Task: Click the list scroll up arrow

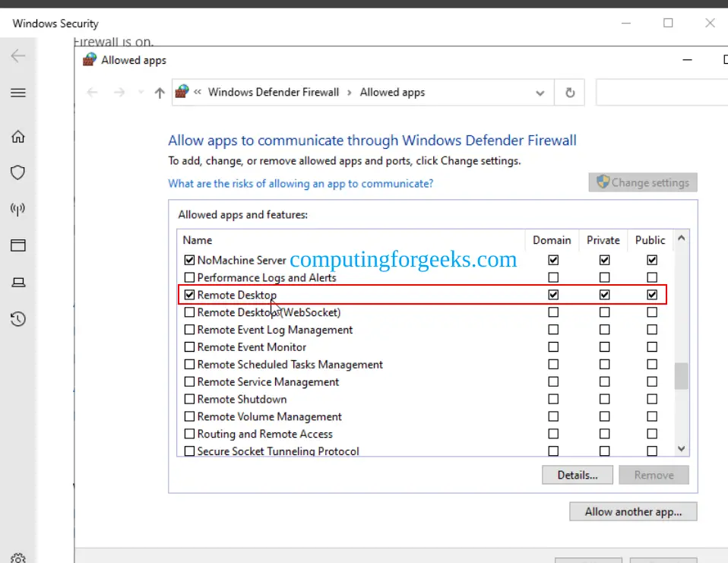Action: (681, 238)
